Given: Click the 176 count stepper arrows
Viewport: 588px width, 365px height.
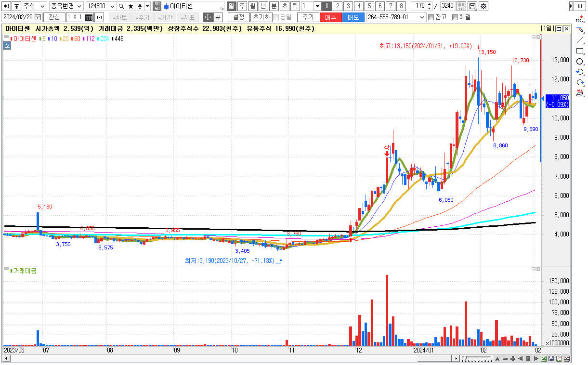Looking at the screenshot, I should coord(429,6).
